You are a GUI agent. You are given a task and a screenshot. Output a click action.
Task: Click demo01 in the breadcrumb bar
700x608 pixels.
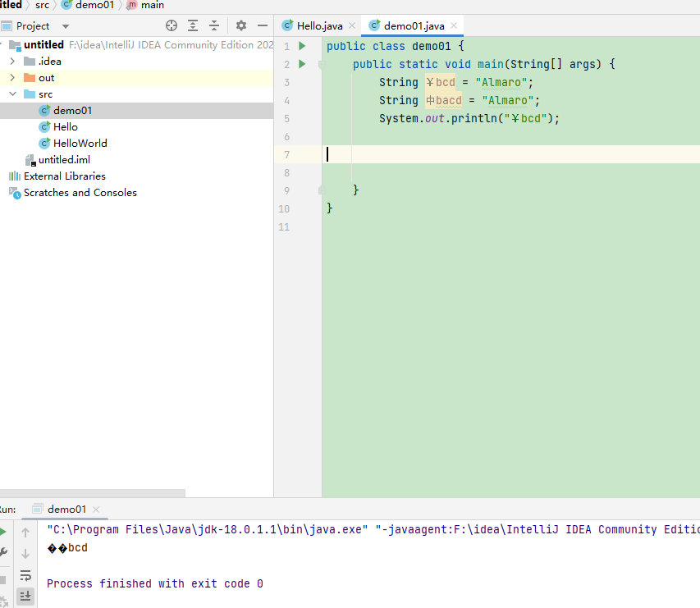[x=89, y=5]
